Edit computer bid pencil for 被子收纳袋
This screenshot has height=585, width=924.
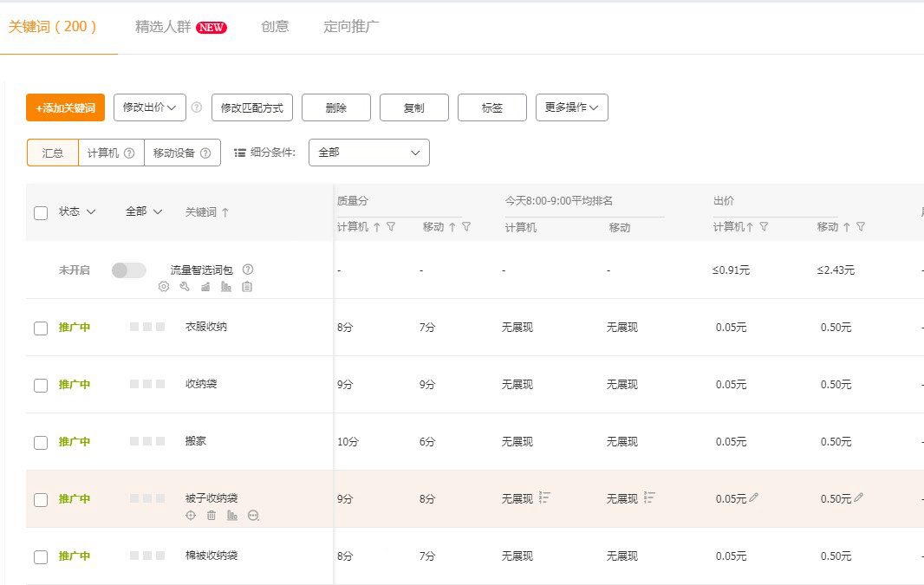point(754,497)
